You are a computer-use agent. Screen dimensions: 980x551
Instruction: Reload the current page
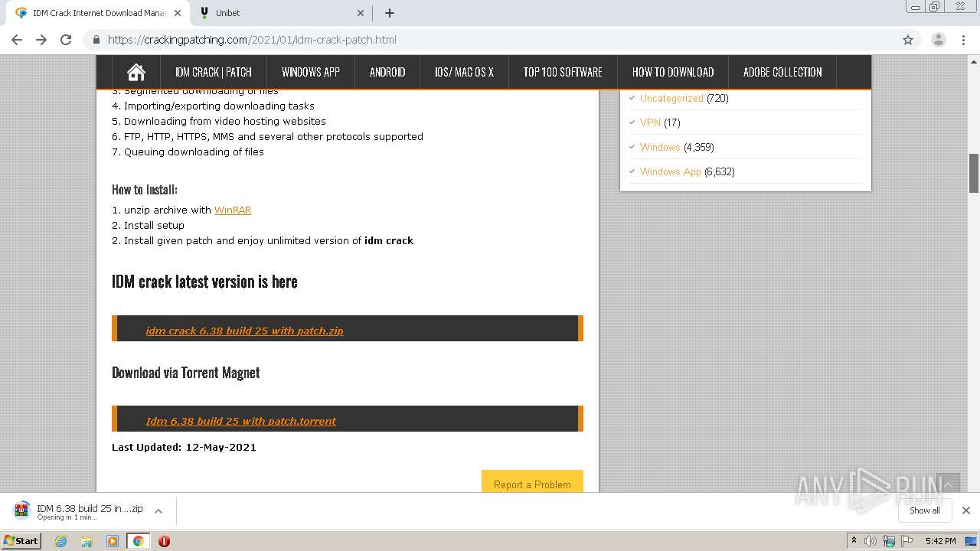pyautogui.click(x=66, y=40)
